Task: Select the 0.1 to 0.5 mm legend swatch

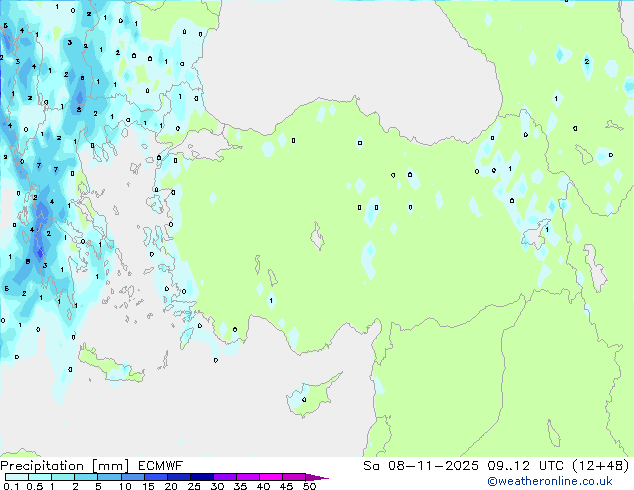Action: [x=17, y=477]
